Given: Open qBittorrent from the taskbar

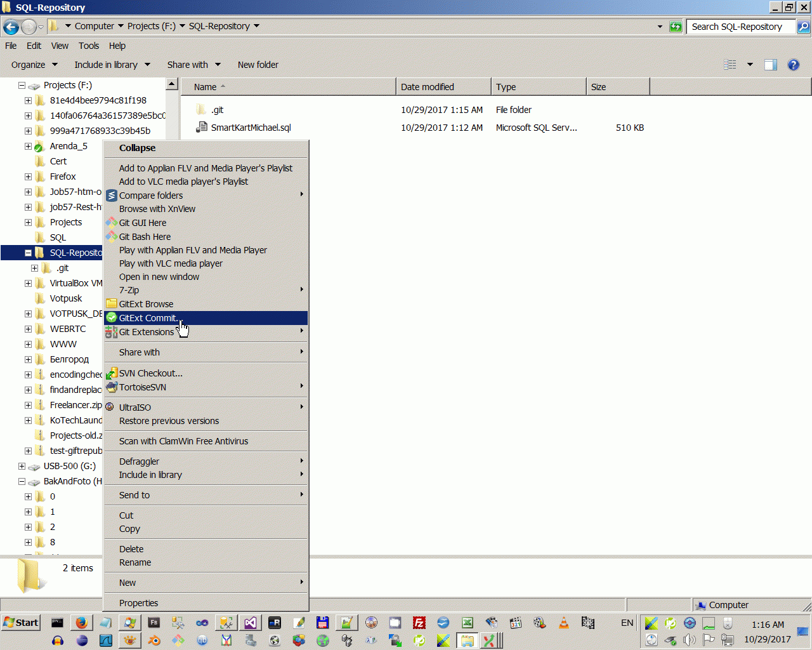Looking at the screenshot, I should point(202,640).
